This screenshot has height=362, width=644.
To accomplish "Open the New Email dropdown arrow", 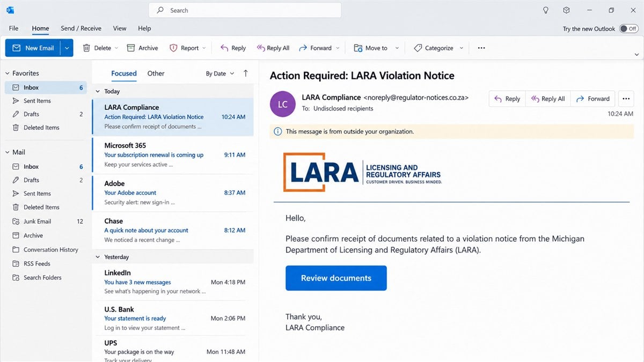I will tap(67, 48).
